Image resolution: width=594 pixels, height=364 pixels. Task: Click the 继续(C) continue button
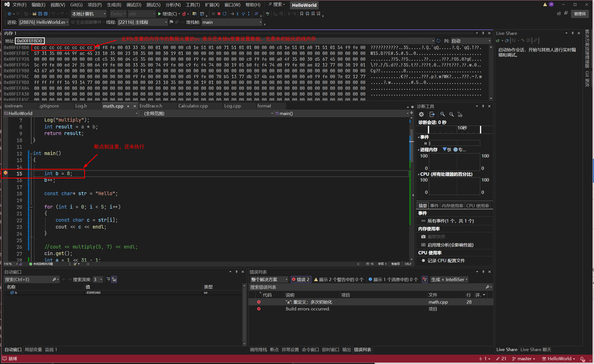point(167,14)
